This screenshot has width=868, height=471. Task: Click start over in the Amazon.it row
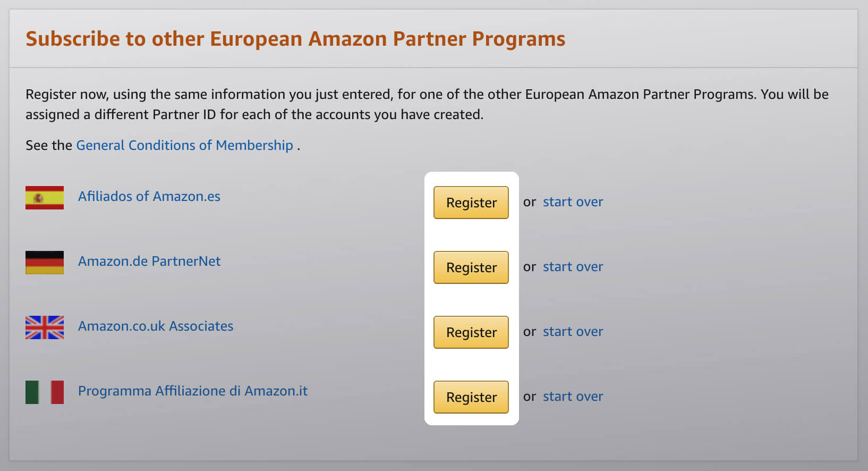573,397
